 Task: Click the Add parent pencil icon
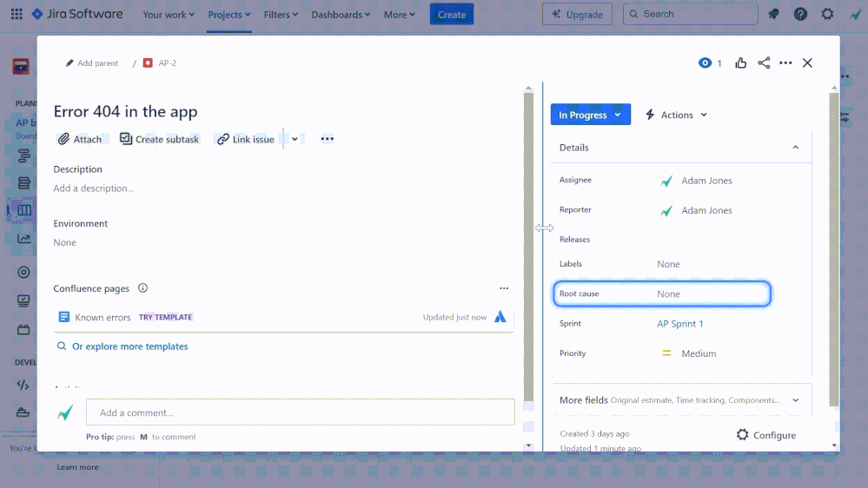(70, 63)
